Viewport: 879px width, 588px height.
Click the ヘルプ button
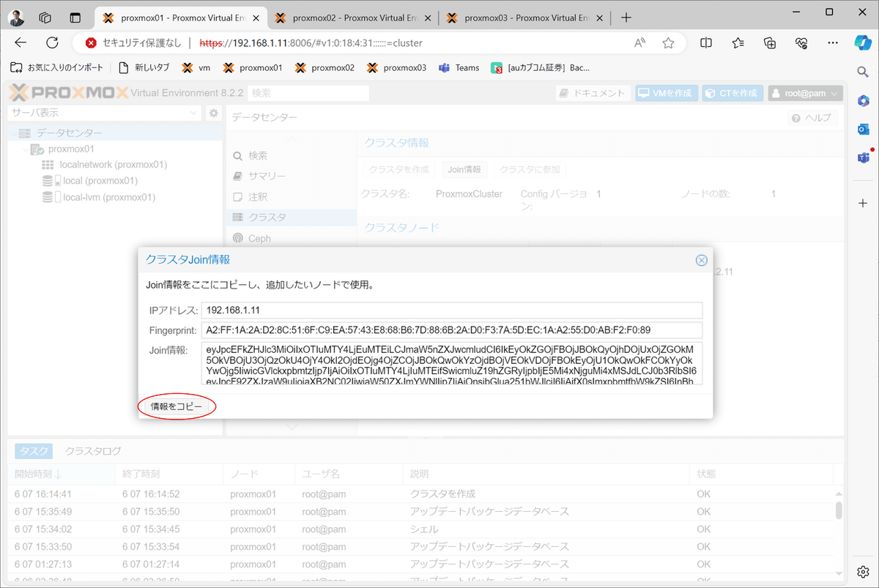[x=812, y=118]
